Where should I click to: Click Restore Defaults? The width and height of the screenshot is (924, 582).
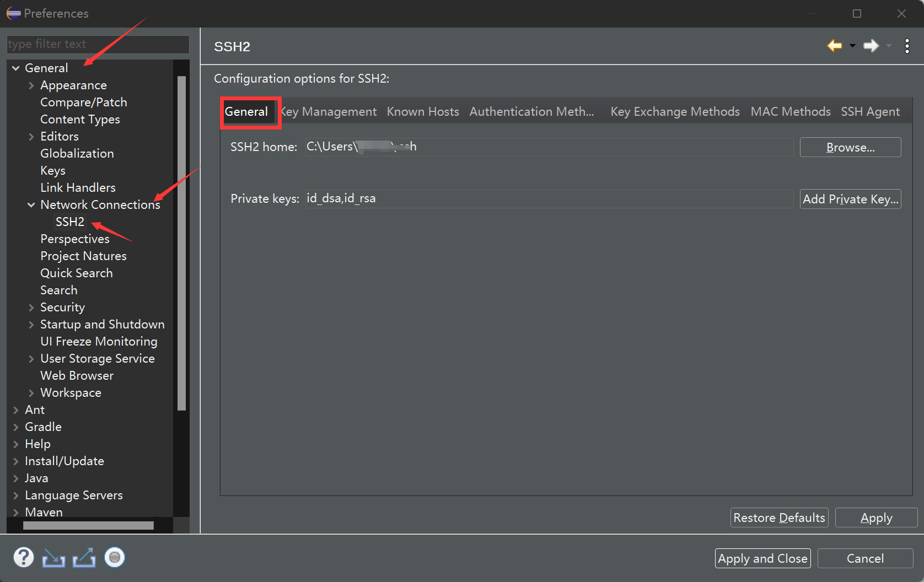coord(780,518)
